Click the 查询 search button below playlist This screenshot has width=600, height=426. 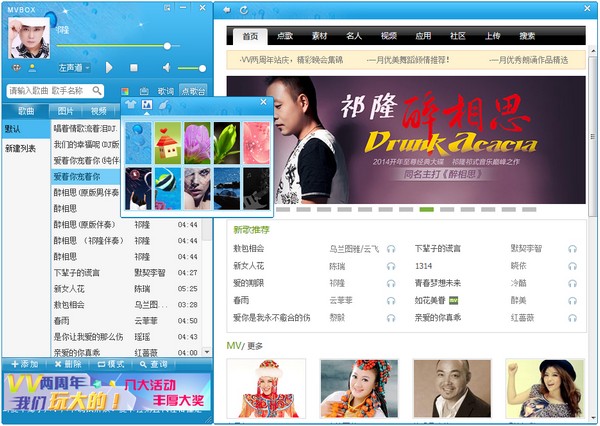(x=154, y=364)
